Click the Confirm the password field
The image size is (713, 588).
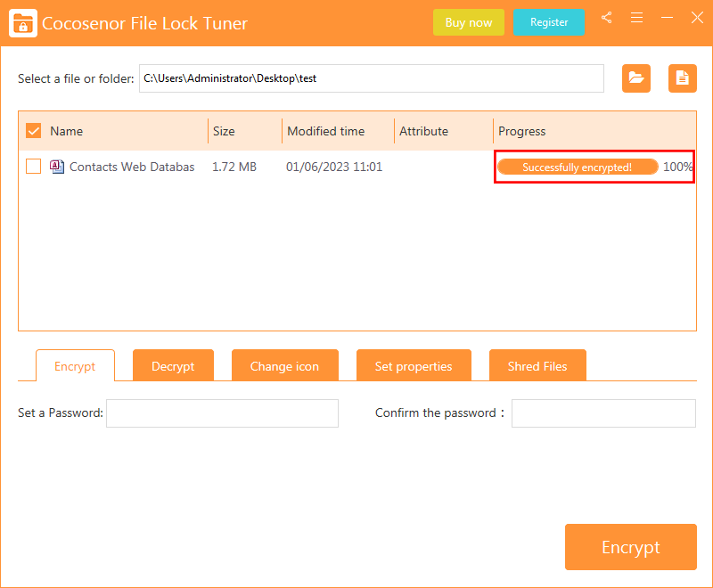(603, 413)
